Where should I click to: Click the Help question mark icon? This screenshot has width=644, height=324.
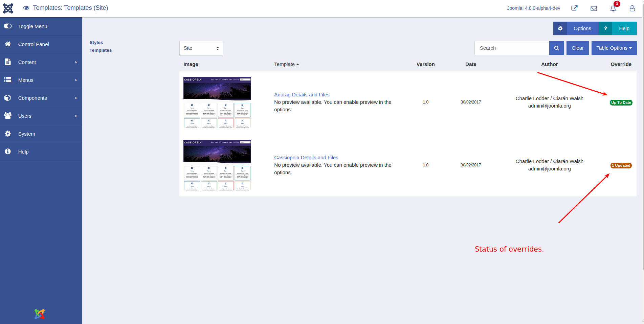pyautogui.click(x=605, y=28)
